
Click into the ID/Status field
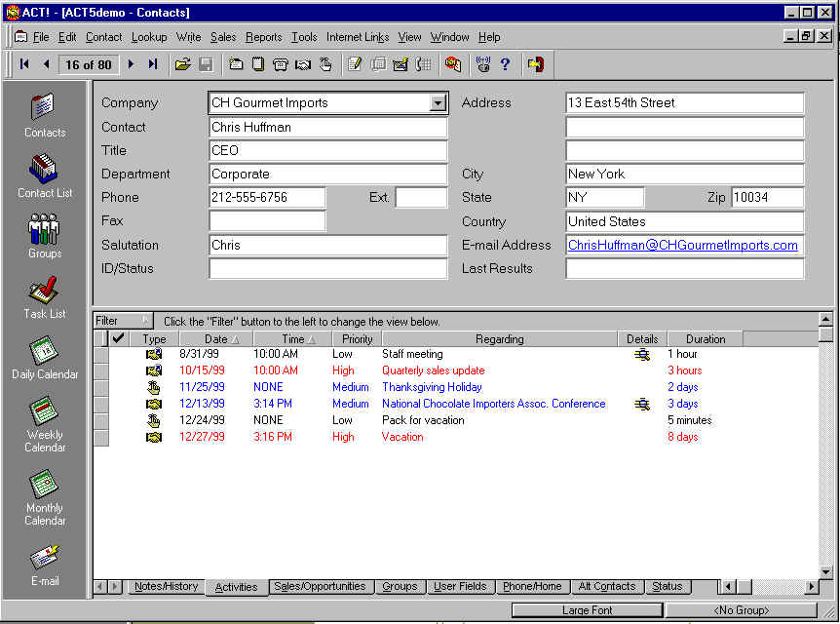[327, 268]
